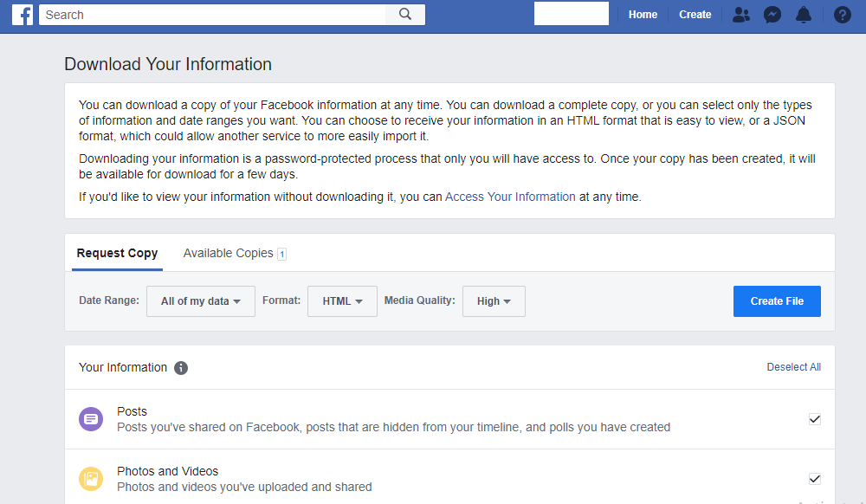Open the Date Range dropdown
This screenshot has width=866, height=504.
[x=201, y=301]
